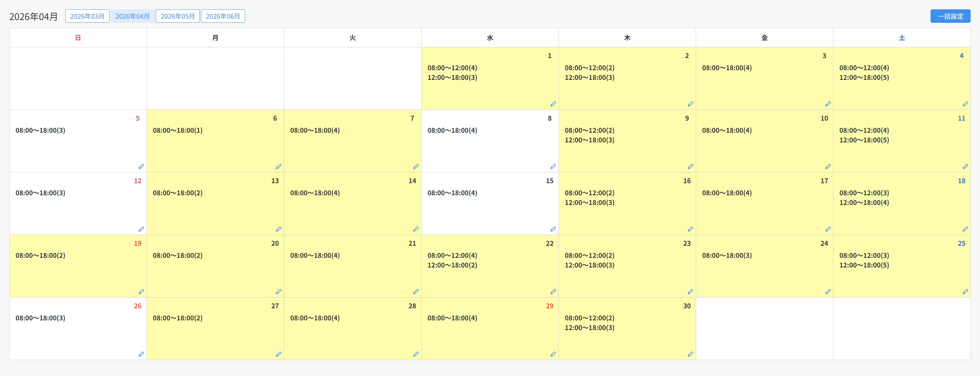Open the edit pencil on April 11

965,167
